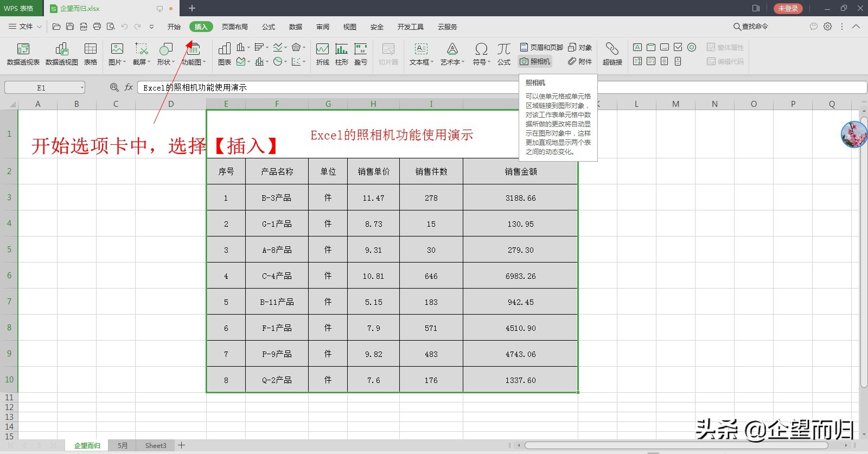This screenshot has height=454, width=868.
Task: Insert a button form control
Action: (665, 47)
